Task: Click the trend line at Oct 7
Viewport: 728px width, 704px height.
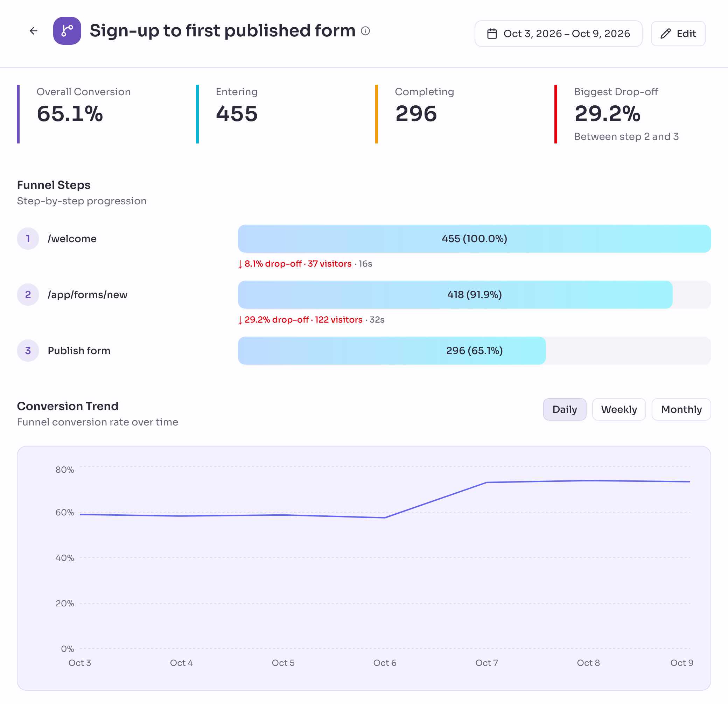Action: click(x=486, y=482)
